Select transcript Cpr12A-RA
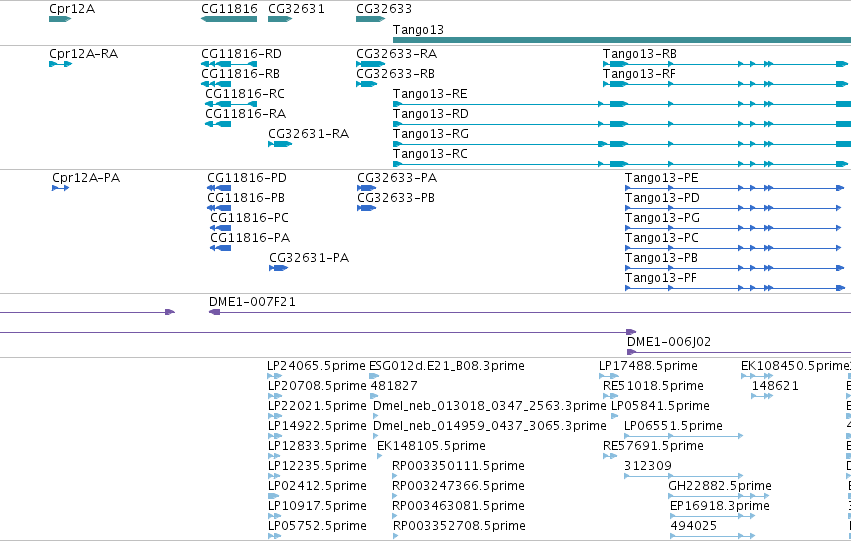This screenshot has height=541, width=851. (83, 54)
